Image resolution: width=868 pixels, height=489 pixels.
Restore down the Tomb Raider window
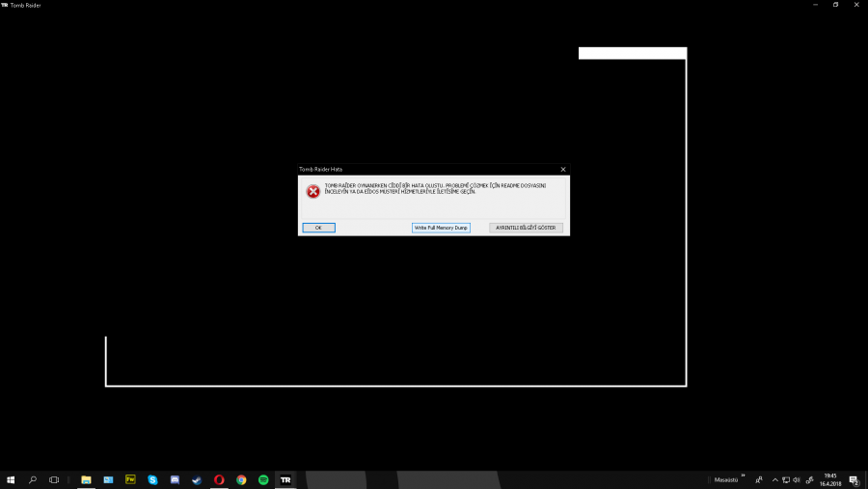[x=836, y=5]
